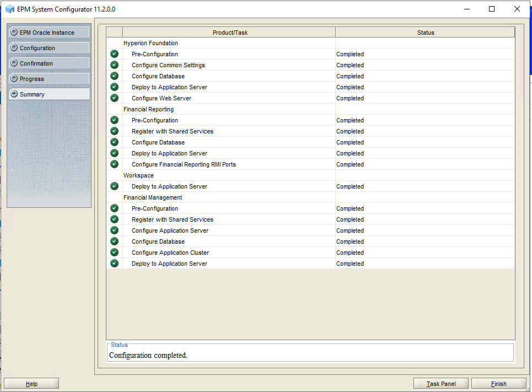Image resolution: width=532 pixels, height=392 pixels.
Task: Select the EPM Oracle Instance step
Action: coord(49,33)
